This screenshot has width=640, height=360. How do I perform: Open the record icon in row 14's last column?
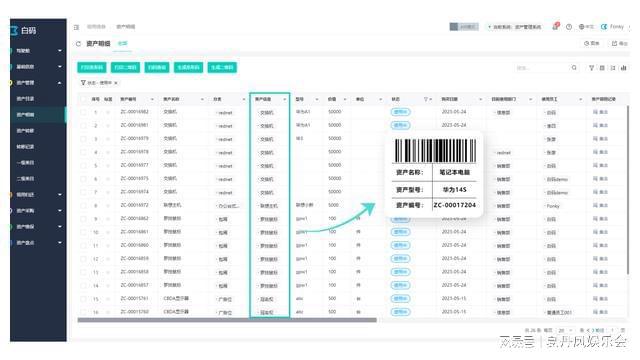(596, 285)
